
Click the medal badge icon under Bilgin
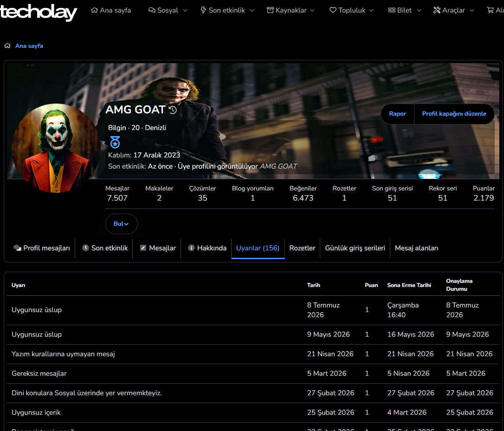[115, 142]
